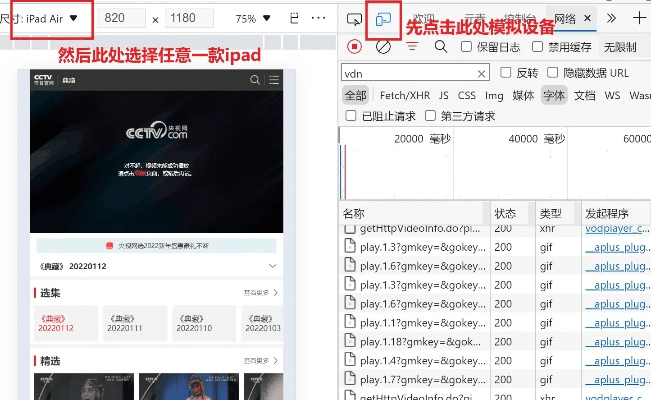Enable the 保留日志 checkbox
The height and width of the screenshot is (400, 651).
click(466, 47)
